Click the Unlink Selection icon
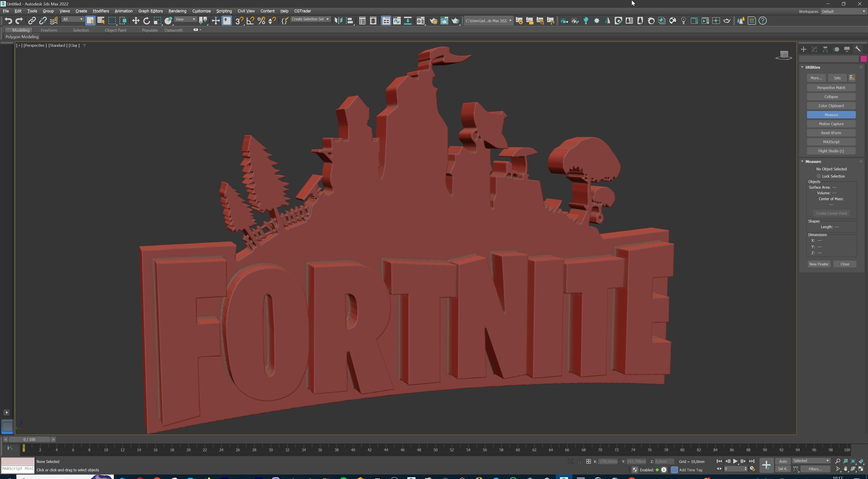Image resolution: width=868 pixels, height=479 pixels. click(x=43, y=21)
